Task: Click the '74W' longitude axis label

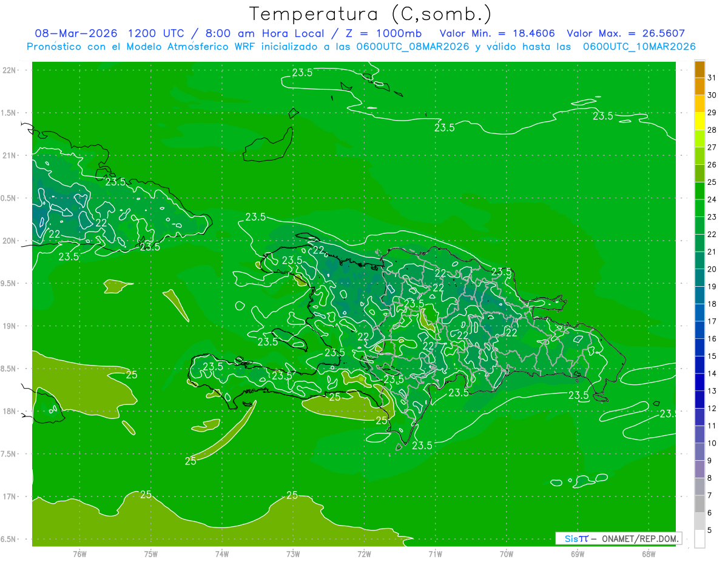Action: pyautogui.click(x=221, y=553)
